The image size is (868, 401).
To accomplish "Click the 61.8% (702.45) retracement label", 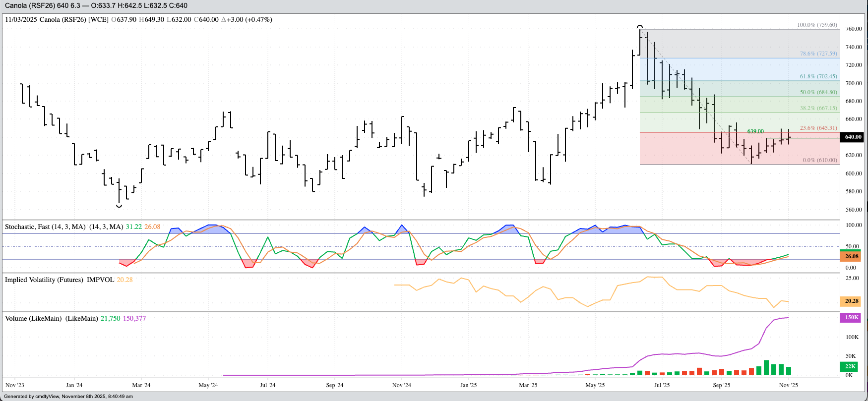I will pyautogui.click(x=818, y=76).
